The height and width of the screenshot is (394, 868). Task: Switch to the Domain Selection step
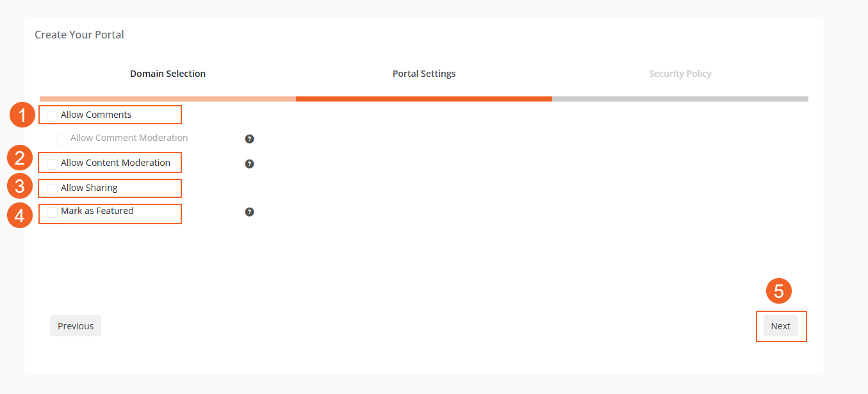point(167,73)
